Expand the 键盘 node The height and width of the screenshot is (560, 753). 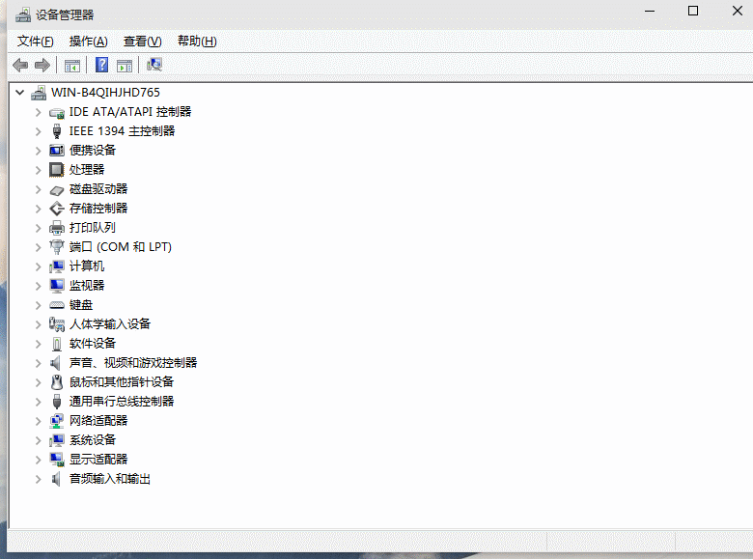[38, 305]
